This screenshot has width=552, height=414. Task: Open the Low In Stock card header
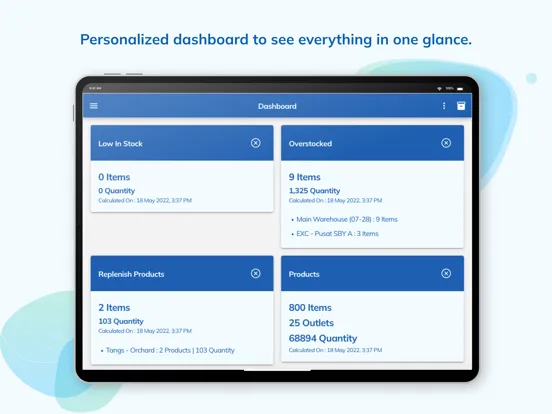[182, 143]
